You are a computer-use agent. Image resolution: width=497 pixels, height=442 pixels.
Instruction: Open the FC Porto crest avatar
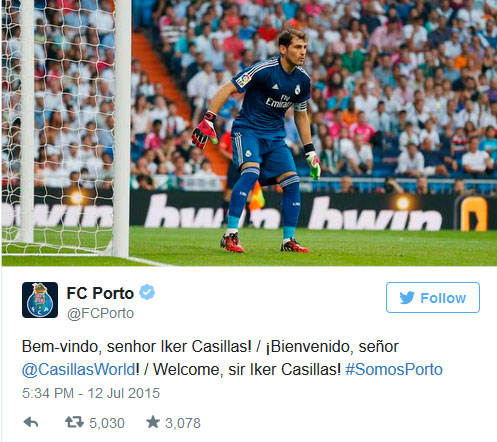coord(40,300)
